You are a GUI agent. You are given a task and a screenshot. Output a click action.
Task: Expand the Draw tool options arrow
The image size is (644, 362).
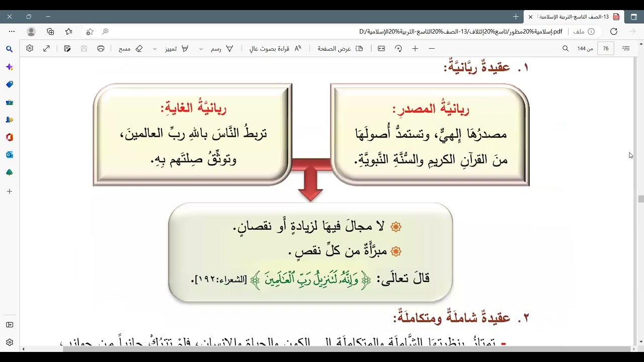tap(201, 49)
